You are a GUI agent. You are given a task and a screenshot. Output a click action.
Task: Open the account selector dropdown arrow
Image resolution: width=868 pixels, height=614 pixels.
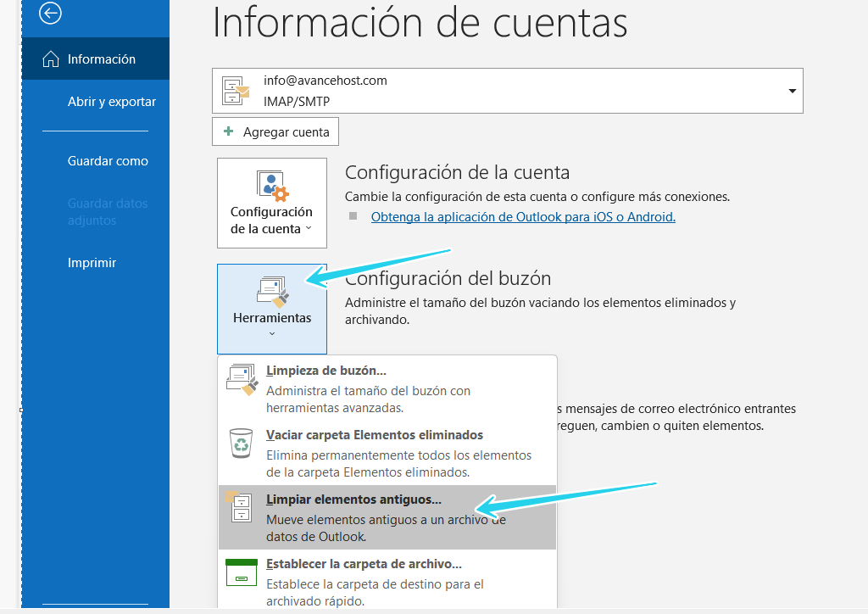(793, 91)
